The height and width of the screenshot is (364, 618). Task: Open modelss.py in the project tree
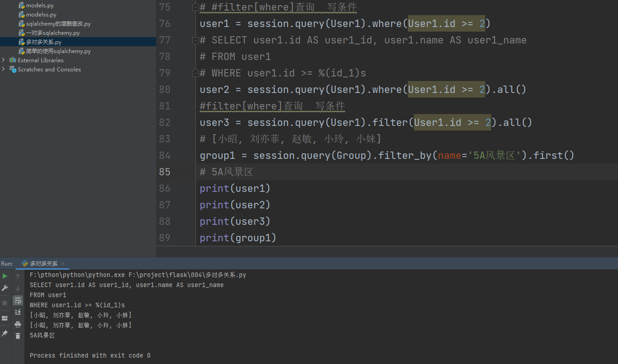tap(41, 15)
